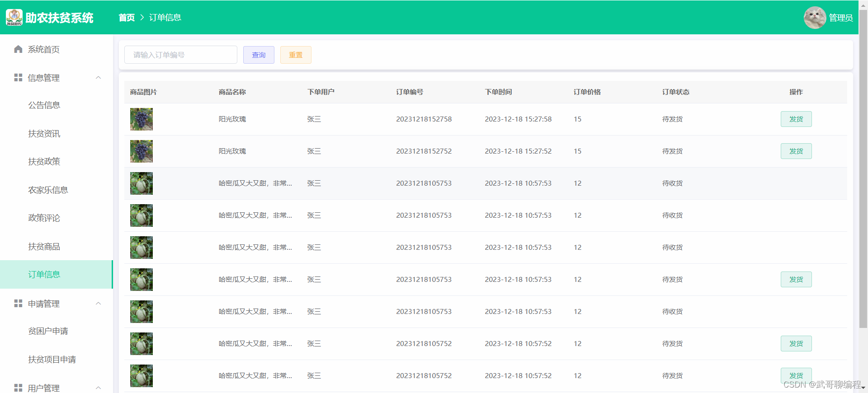This screenshot has height=393, width=868.
Task: Click 发货 for order 20231218152758
Action: [x=796, y=119]
